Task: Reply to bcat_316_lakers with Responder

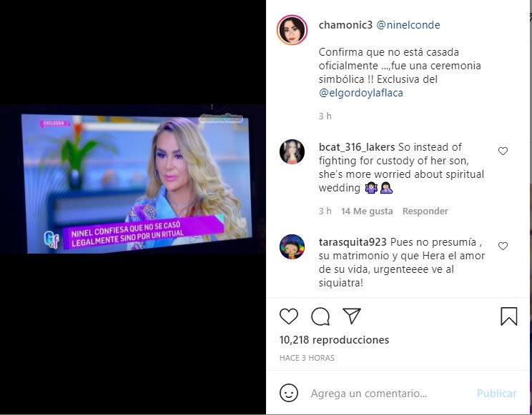Action: 425,211
